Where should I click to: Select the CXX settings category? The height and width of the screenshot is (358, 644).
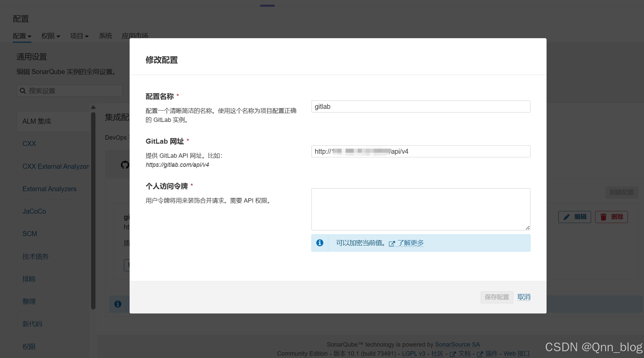[x=54, y=144]
